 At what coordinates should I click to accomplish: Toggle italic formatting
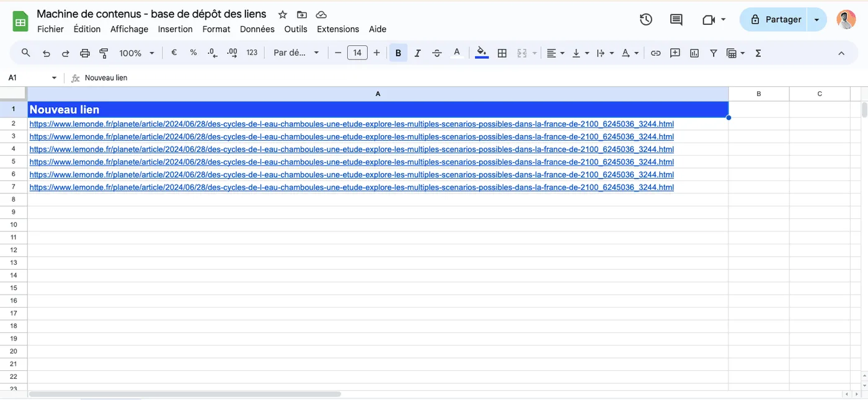pyautogui.click(x=417, y=53)
